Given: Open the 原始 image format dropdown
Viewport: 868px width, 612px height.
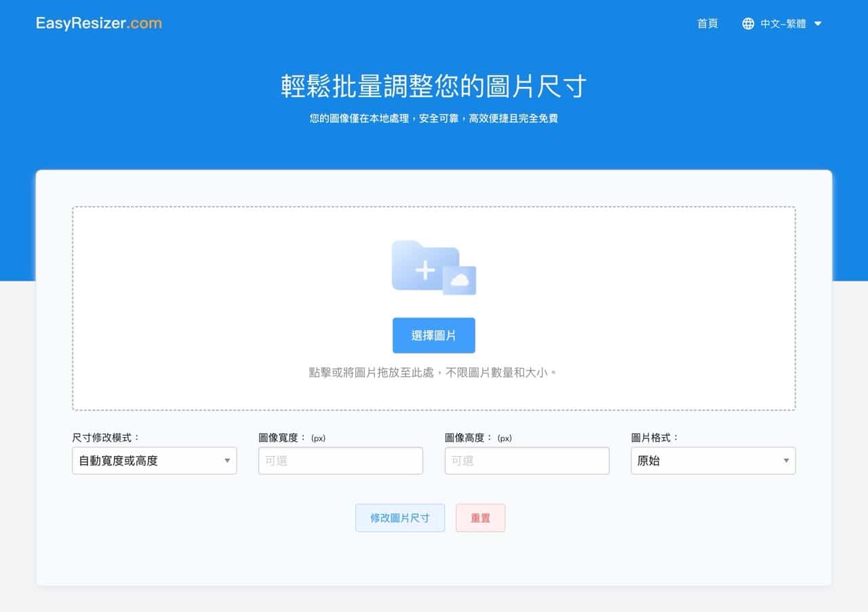Looking at the screenshot, I should pyautogui.click(x=712, y=461).
